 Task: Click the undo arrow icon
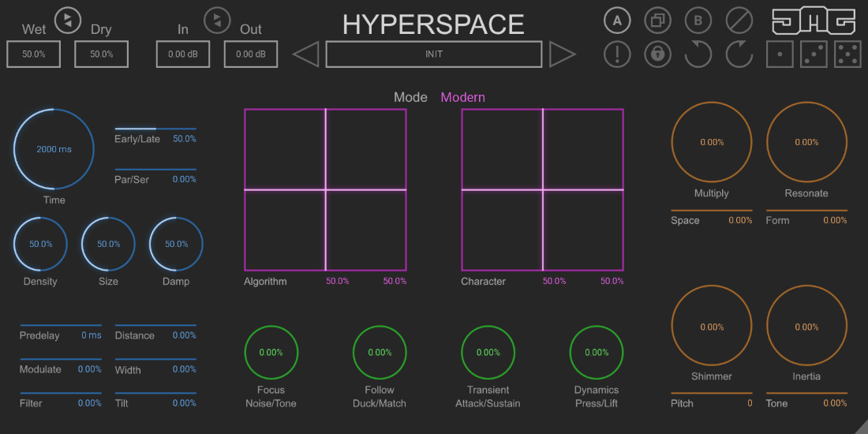click(698, 54)
